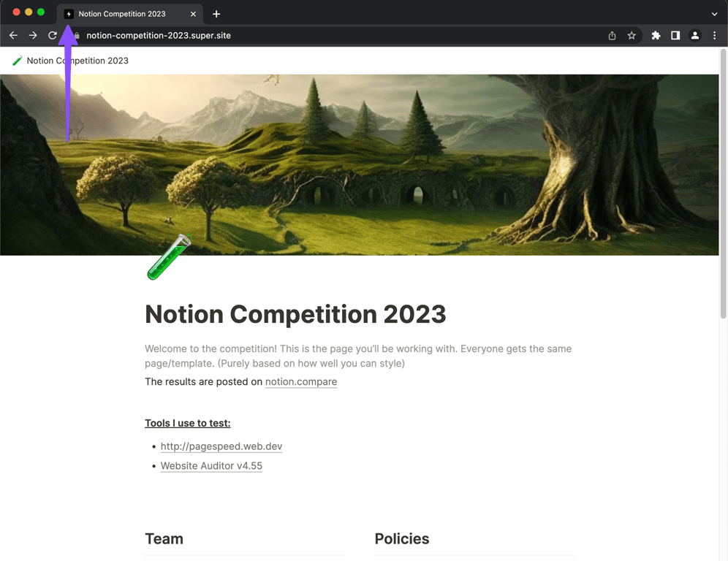Reload the page with the refresh icon
The image size is (728, 561).
click(x=53, y=35)
